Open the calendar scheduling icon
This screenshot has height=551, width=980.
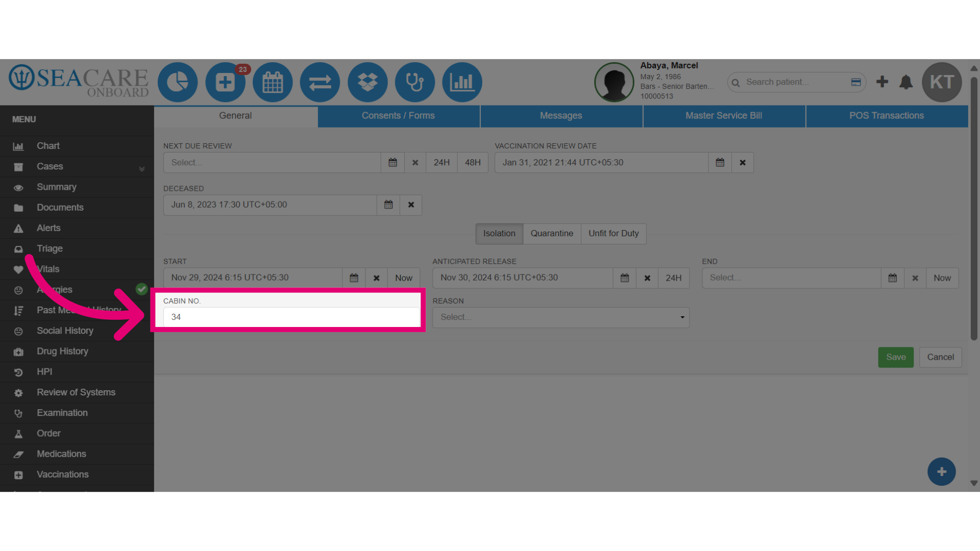tap(273, 82)
